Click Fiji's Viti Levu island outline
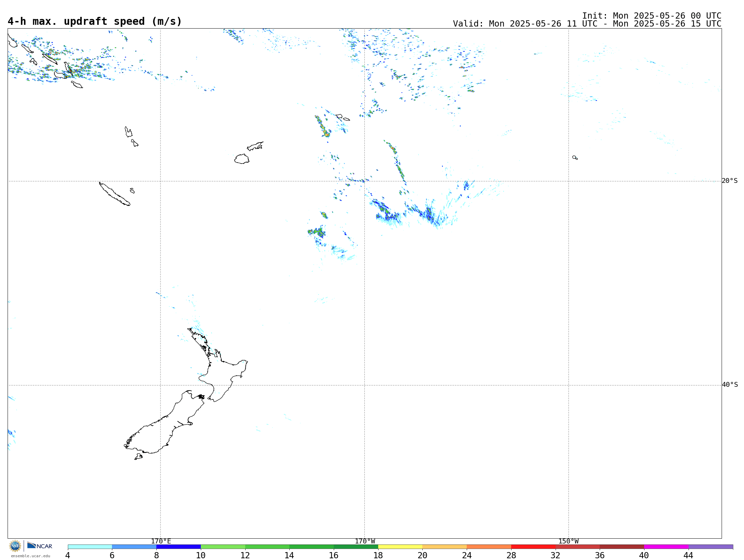The height and width of the screenshot is (560, 744). pos(242,159)
